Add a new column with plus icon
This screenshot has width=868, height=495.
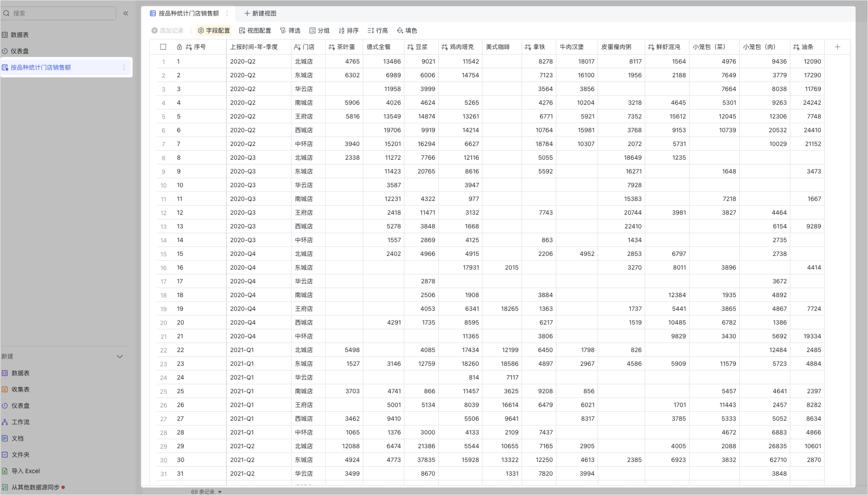(x=837, y=47)
